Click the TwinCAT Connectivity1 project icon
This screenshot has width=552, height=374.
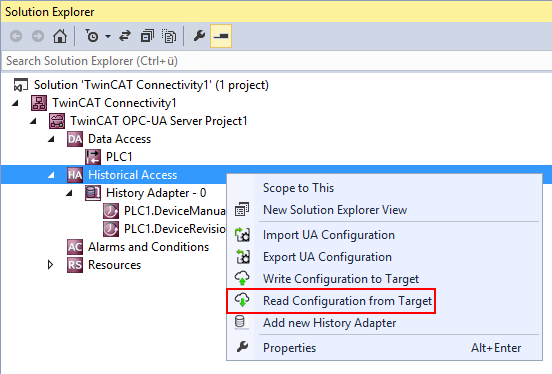(x=39, y=103)
